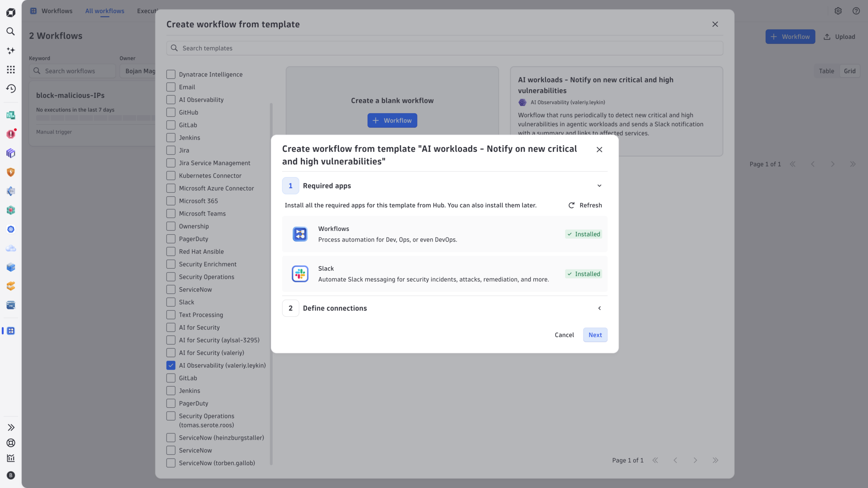Image resolution: width=868 pixels, height=488 pixels.
Task: Open the Davis AI sparkle icon in sidebar
Action: point(11,50)
